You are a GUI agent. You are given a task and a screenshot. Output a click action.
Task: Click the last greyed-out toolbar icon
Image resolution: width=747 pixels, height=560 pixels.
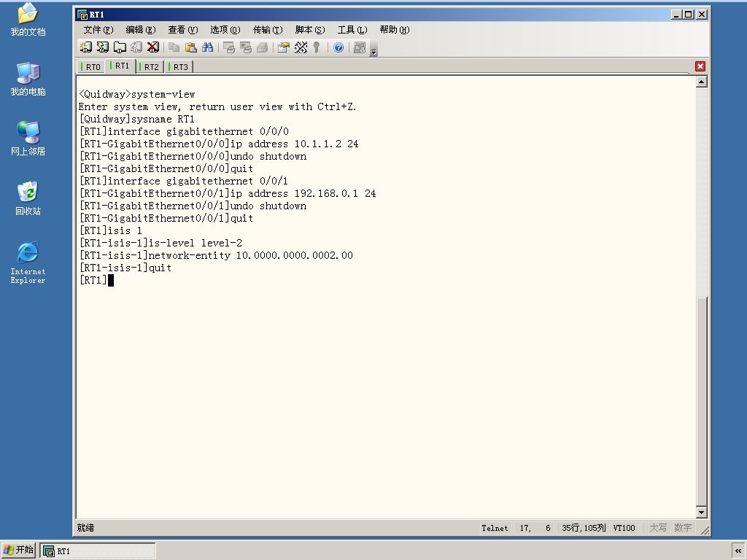(x=360, y=47)
